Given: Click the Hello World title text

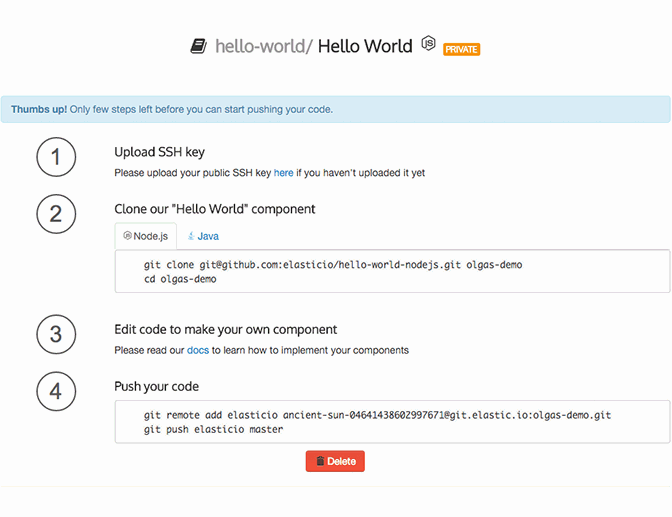Looking at the screenshot, I should pyautogui.click(x=365, y=46).
